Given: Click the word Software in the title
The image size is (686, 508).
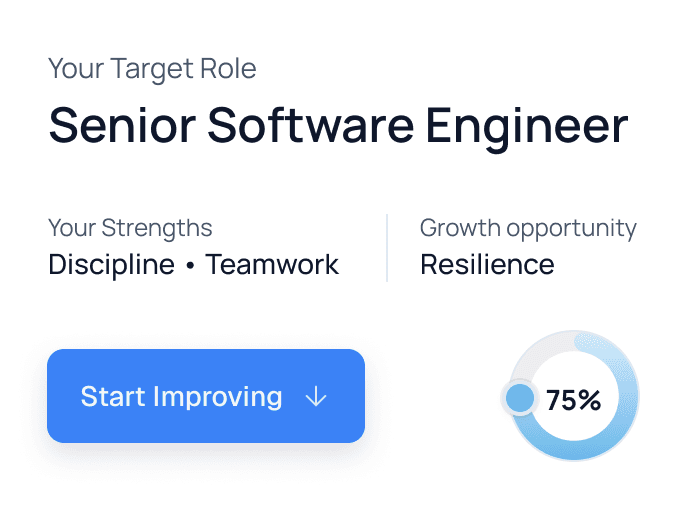Looking at the screenshot, I should coord(310,125).
